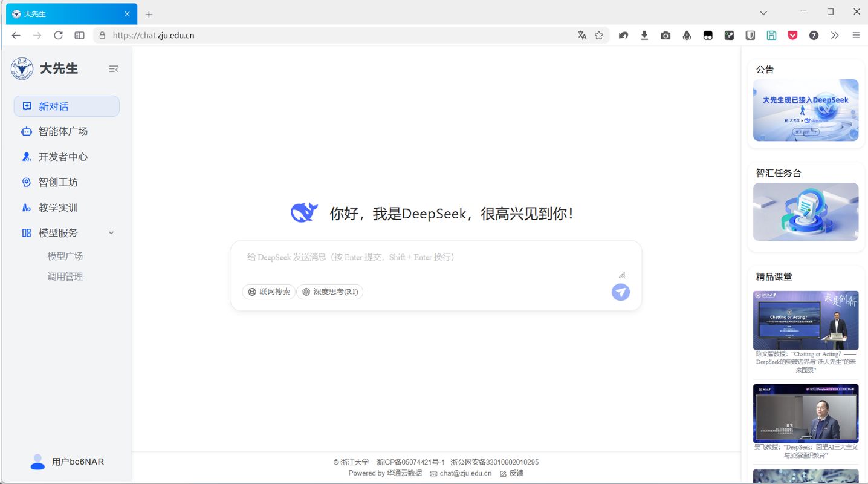Open user profile 用户bc6NAR

point(67,462)
